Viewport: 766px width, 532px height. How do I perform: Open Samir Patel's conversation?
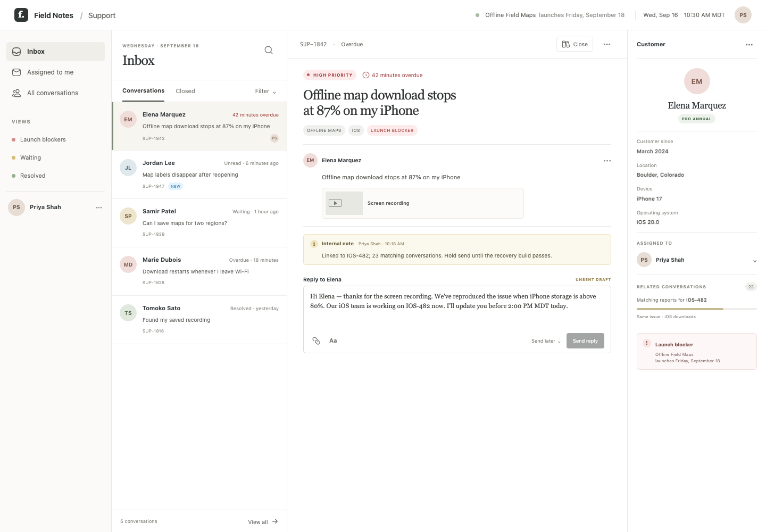coord(199,223)
